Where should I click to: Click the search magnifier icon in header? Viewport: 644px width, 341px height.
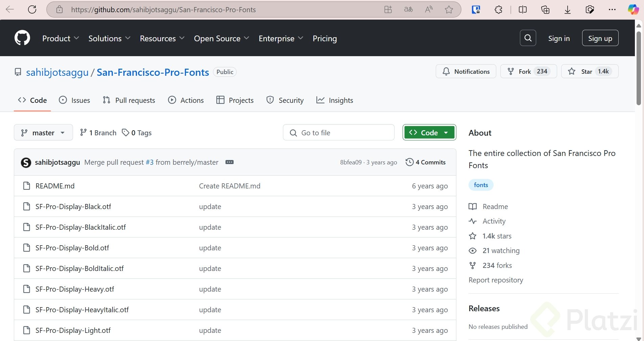528,38
